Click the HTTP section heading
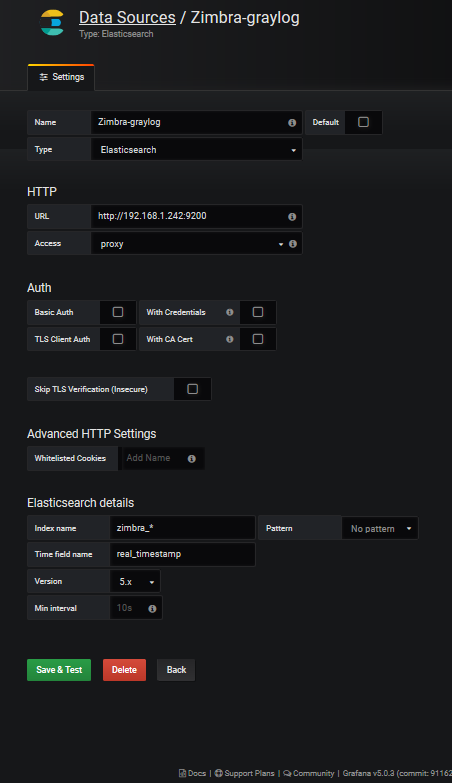 coord(42,192)
